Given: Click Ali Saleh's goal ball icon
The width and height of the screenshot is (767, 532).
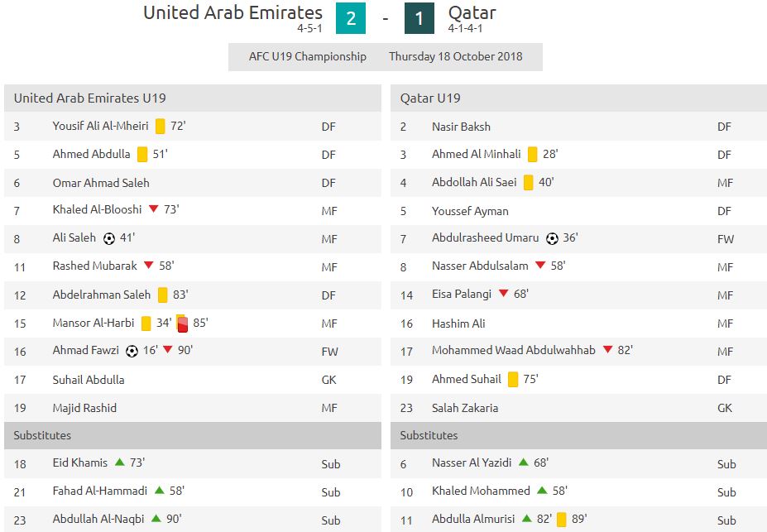Looking at the screenshot, I should click(x=109, y=238).
